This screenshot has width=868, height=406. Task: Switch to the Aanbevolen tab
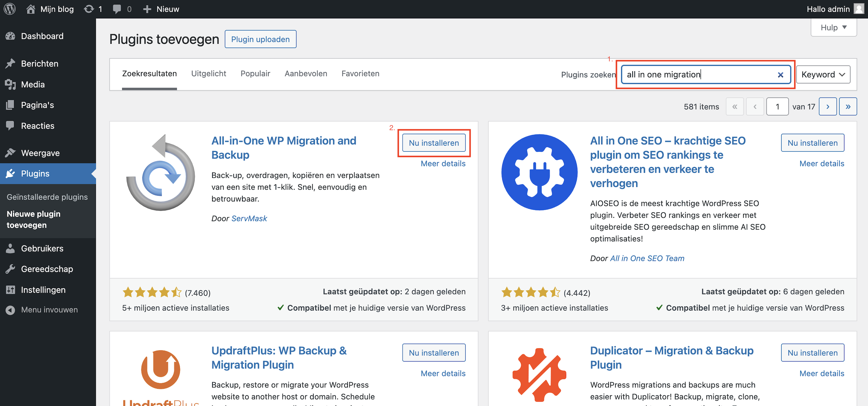coord(306,74)
